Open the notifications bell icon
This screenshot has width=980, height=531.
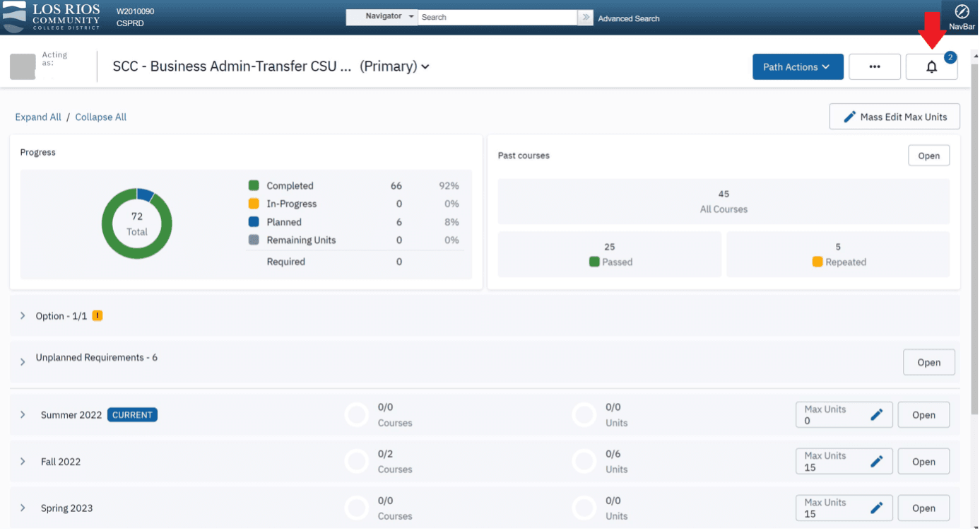pos(931,66)
